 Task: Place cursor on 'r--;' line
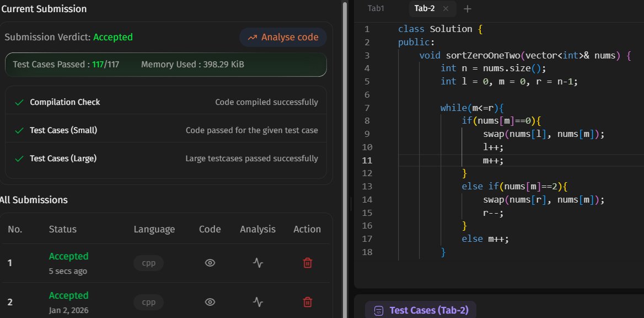[x=493, y=213]
